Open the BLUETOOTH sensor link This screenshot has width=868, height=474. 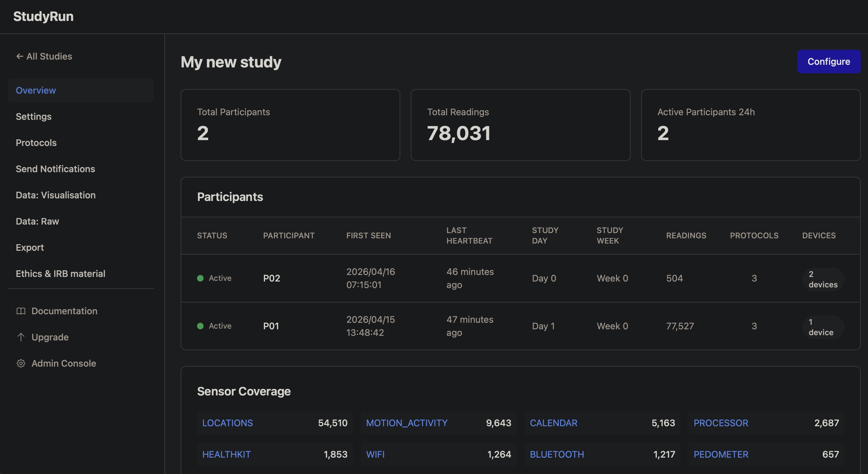(557, 454)
